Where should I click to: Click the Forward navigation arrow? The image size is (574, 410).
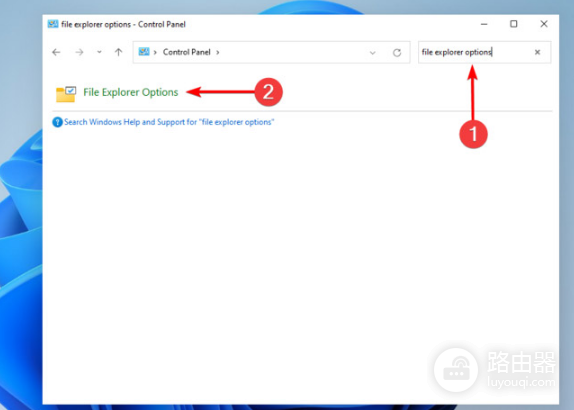point(79,52)
